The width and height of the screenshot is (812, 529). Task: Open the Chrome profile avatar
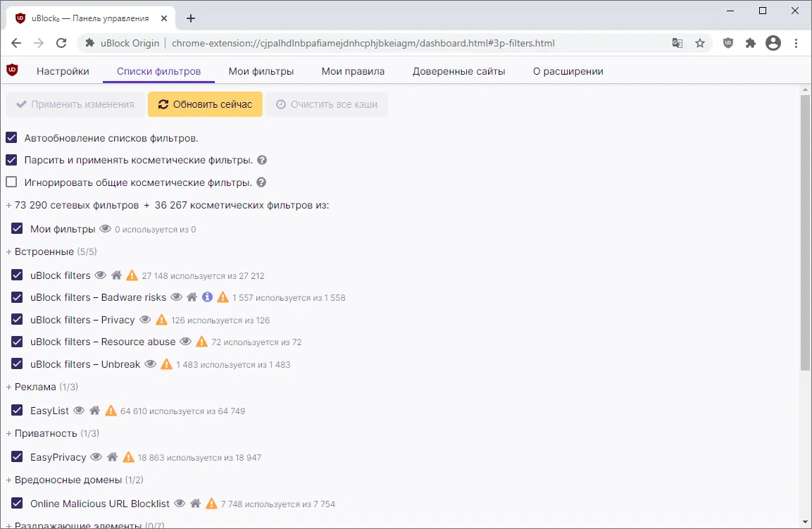pos(773,43)
